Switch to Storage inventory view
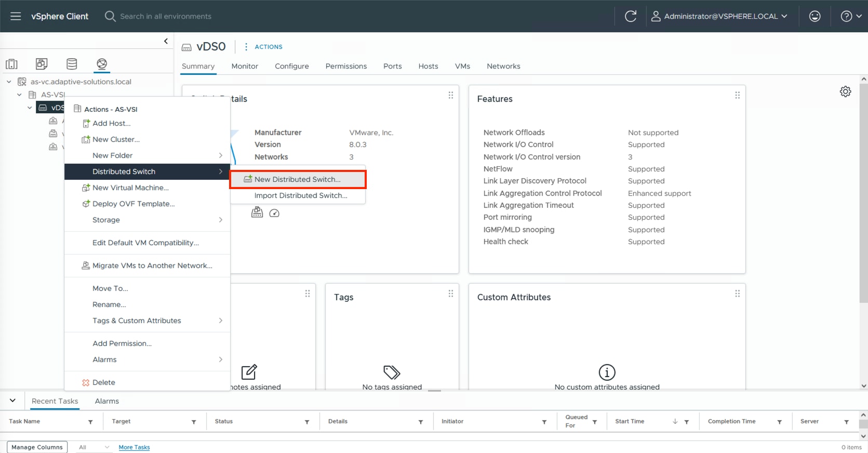Image resolution: width=868 pixels, height=453 pixels. (x=72, y=64)
